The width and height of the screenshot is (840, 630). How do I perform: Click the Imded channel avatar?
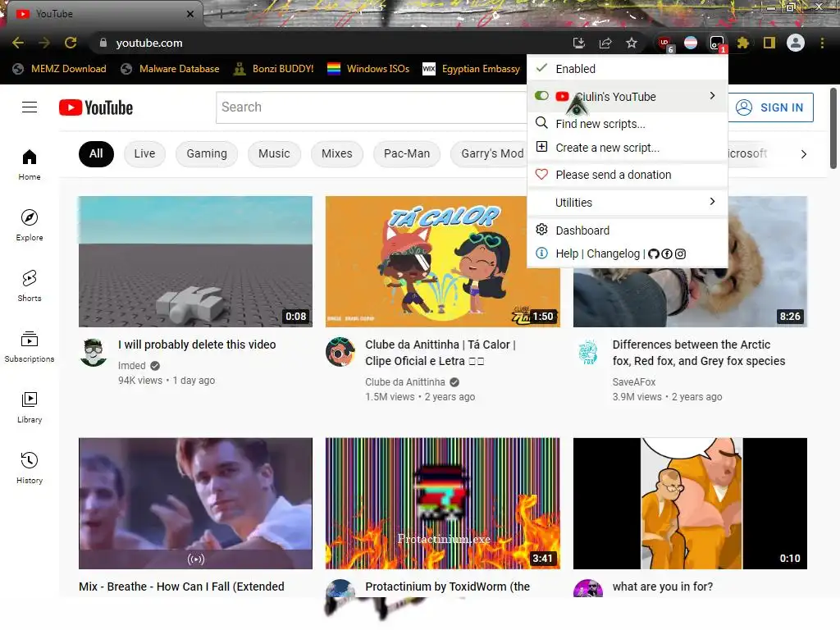94,353
